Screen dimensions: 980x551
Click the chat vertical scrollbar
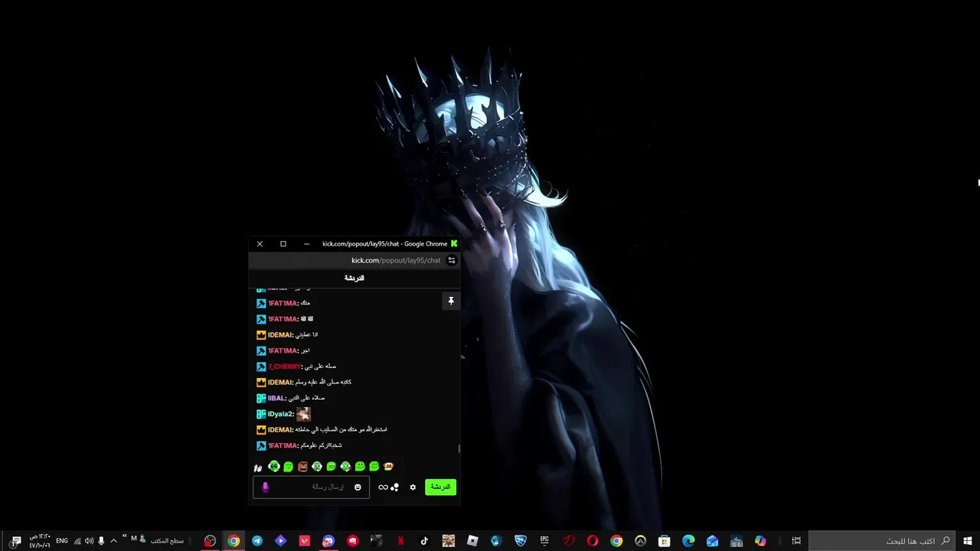(x=459, y=448)
